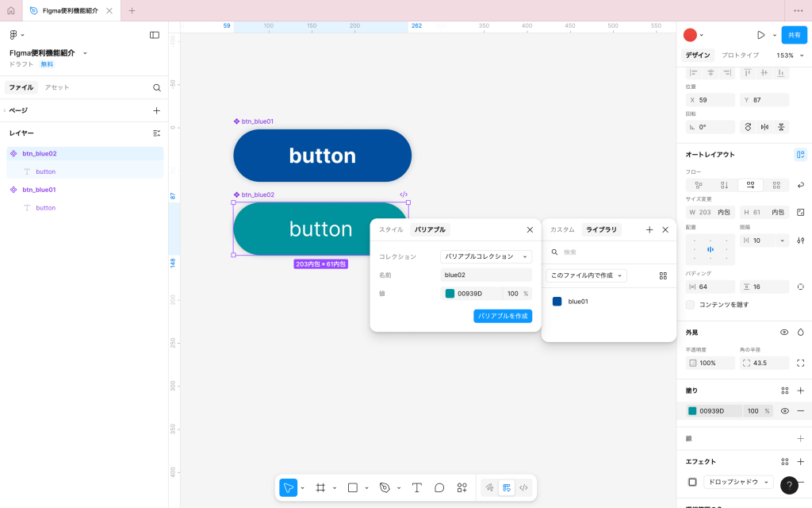Select the Pen tool in bottom toolbar

coord(385,487)
